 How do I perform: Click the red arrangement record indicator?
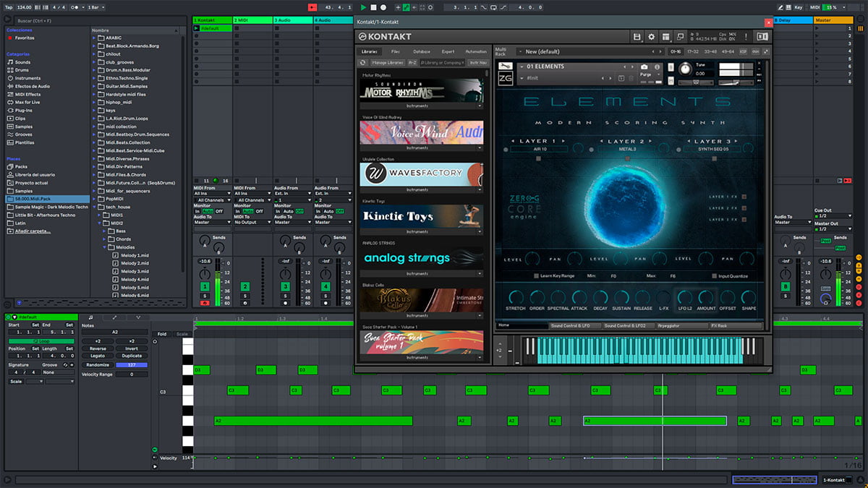[x=312, y=7]
